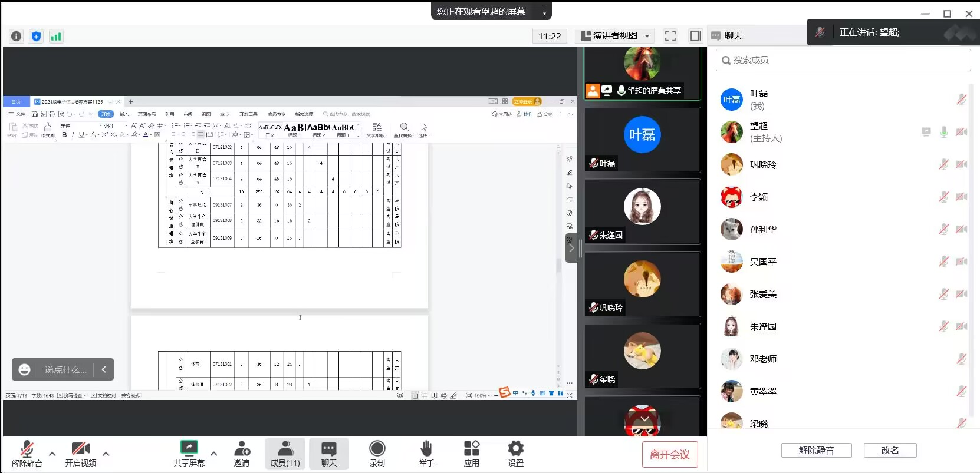Viewport: 980px width, 473px height.
Task: Click the red 离开会议 button
Action: point(670,455)
